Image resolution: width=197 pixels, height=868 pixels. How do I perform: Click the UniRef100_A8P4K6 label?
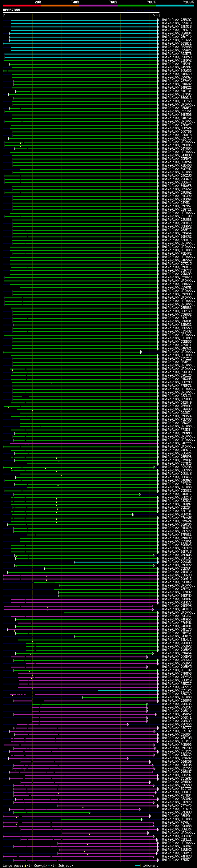pos(177,477)
